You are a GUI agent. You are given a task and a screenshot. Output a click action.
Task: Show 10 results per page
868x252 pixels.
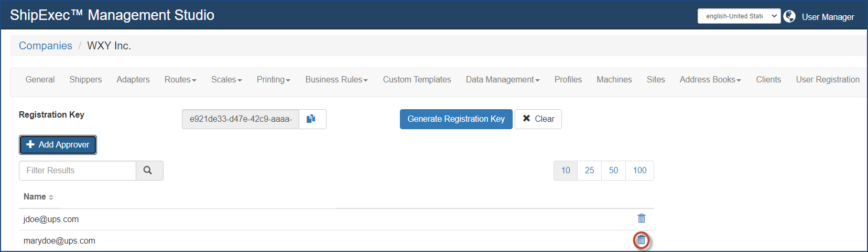tap(566, 171)
